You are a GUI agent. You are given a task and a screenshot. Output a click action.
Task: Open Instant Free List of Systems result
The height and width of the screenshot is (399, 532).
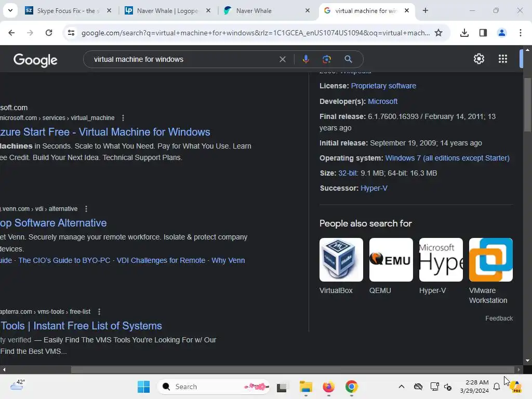coord(81,326)
